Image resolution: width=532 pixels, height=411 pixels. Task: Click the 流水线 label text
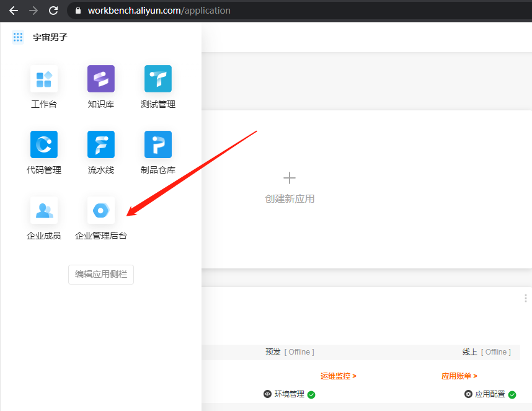[101, 170]
